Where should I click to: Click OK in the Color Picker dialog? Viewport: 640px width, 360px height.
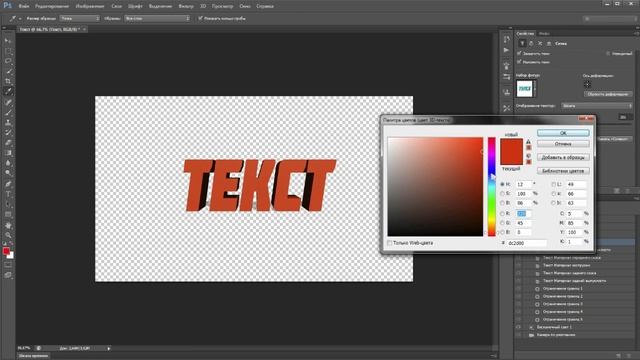(563, 133)
